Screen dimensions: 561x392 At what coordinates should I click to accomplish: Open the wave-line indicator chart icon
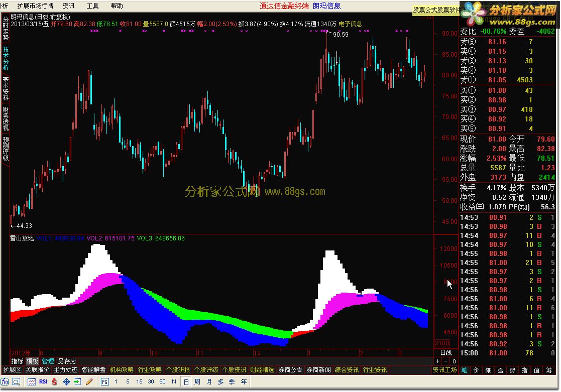[32, 381]
